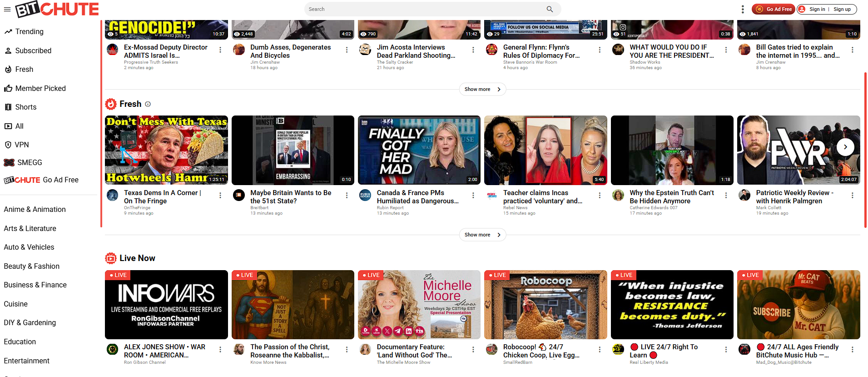The width and height of the screenshot is (868, 377).
Task: Open options menu for ALEX JONES SHOW stream
Action: coord(220,350)
